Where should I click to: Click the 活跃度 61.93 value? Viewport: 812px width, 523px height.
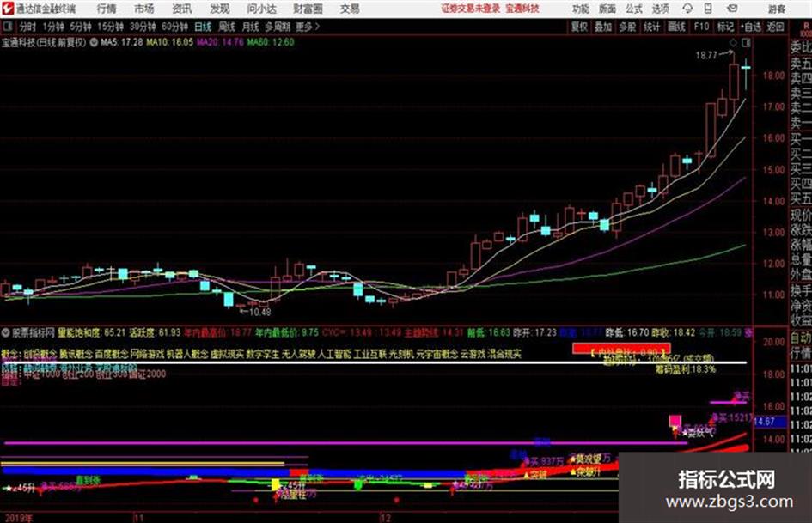coord(155,332)
